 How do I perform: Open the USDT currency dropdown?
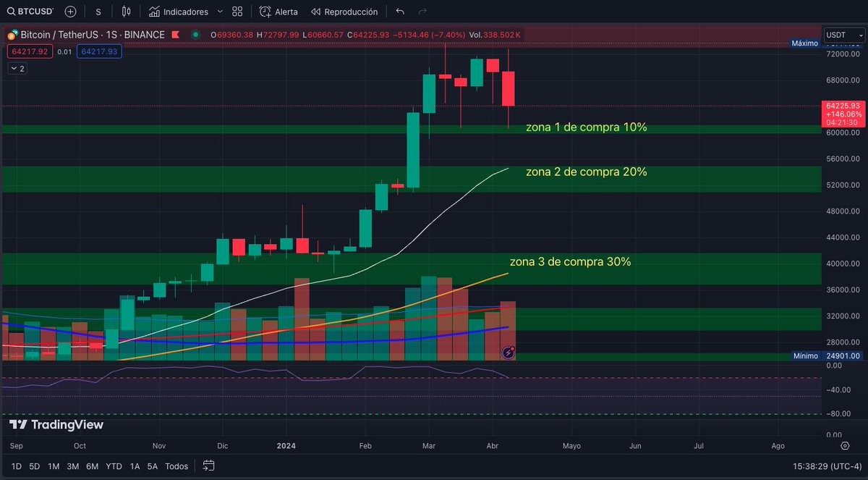point(843,34)
